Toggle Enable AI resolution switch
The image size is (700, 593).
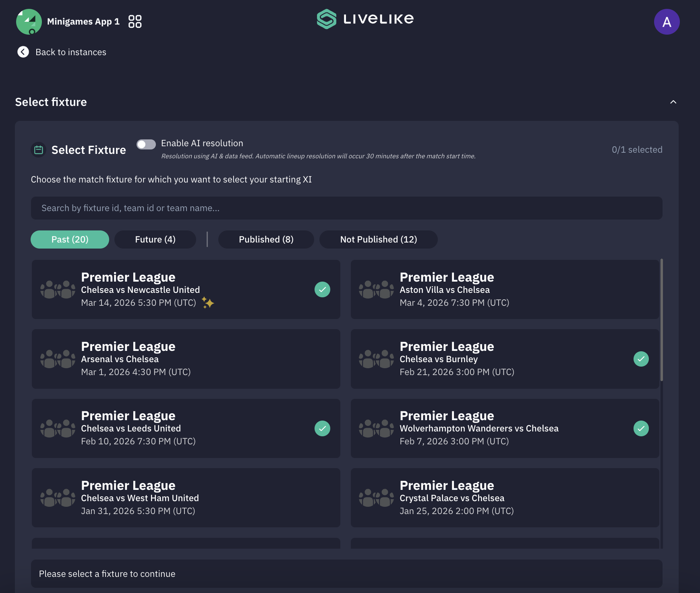click(x=146, y=144)
